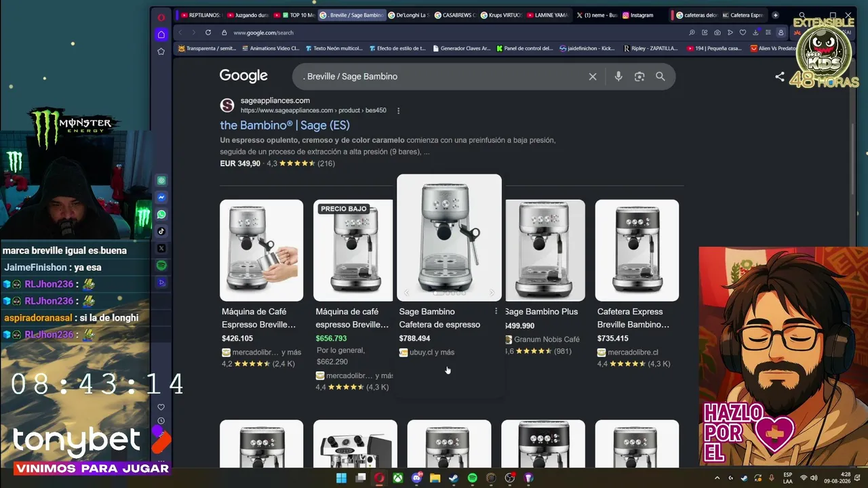Open Spotify from the taskbar
The width and height of the screenshot is (868, 488).
pyautogui.click(x=473, y=479)
